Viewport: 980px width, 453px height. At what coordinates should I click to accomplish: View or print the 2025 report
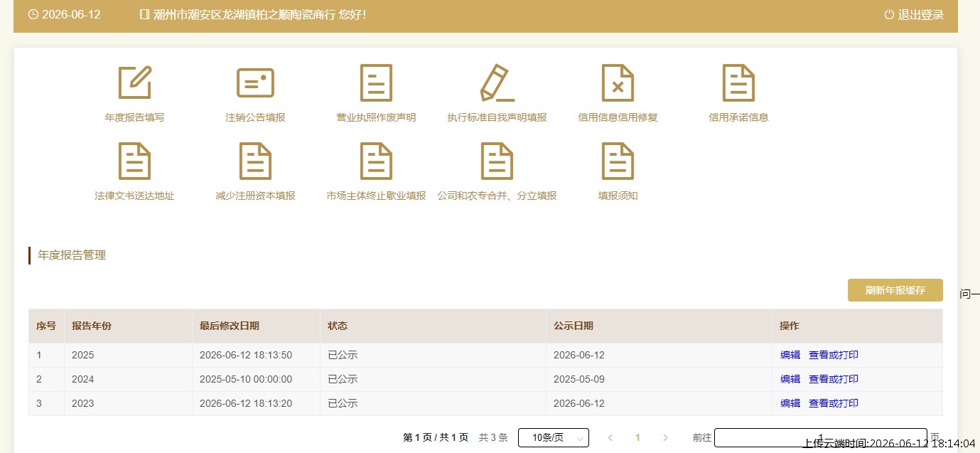coord(834,355)
